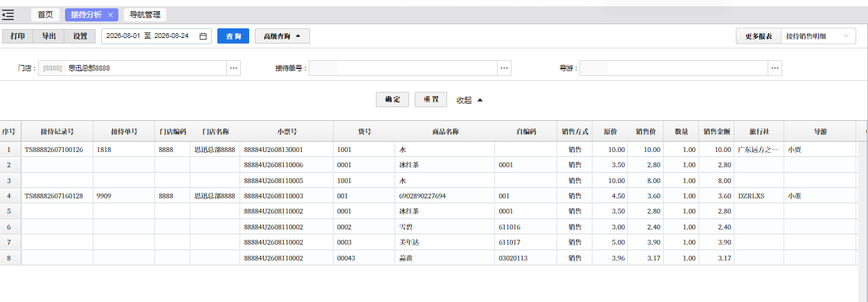Viewport: 868px width, 302px height.
Task: Click 小票号 column header
Action: pos(287,131)
